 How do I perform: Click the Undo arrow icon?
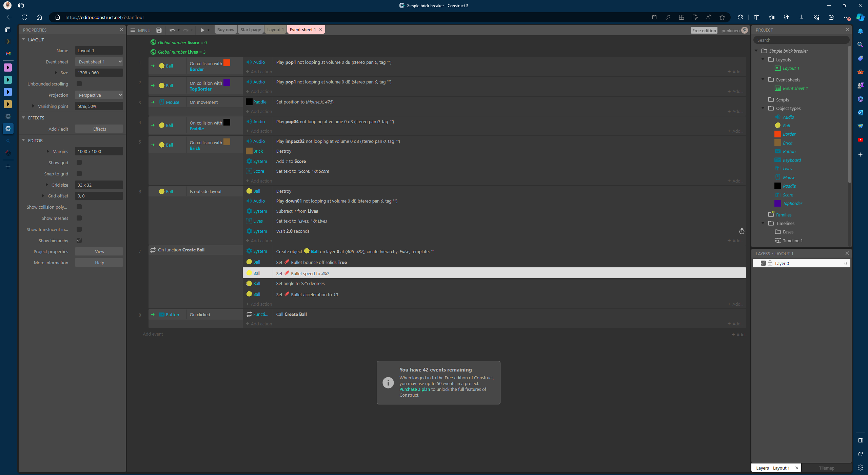(x=172, y=30)
